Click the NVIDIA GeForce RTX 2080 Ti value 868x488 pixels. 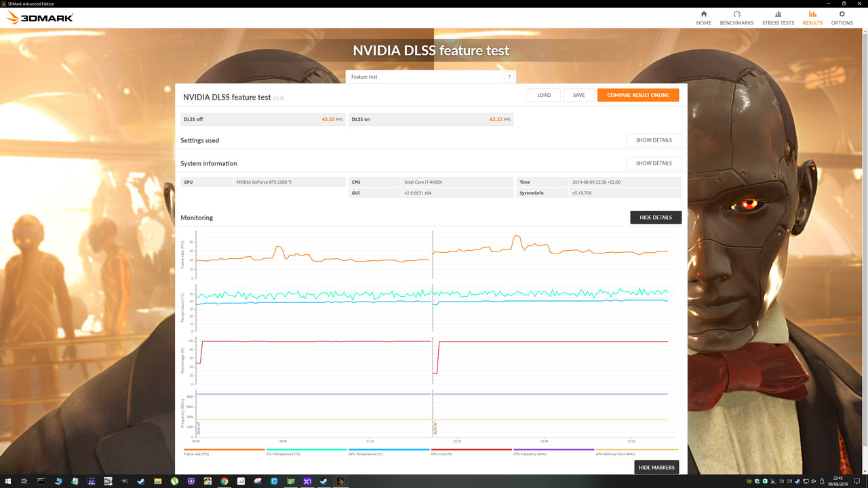pyautogui.click(x=264, y=182)
